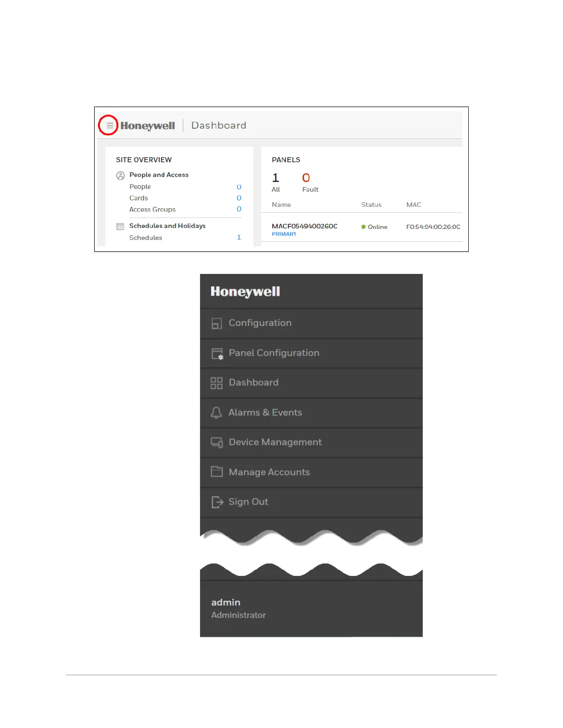Screen dimensions: 563x728
Task: Click the Panel Configuration gear icon
Action: coord(217,353)
